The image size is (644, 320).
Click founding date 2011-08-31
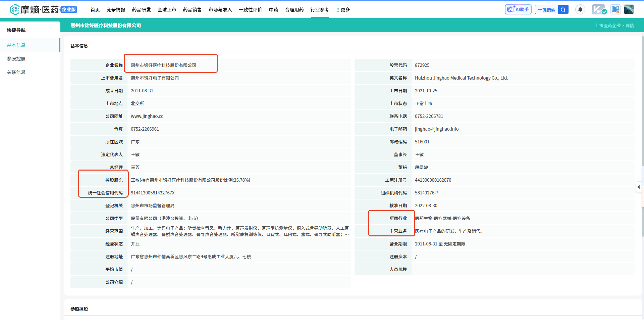(x=142, y=91)
